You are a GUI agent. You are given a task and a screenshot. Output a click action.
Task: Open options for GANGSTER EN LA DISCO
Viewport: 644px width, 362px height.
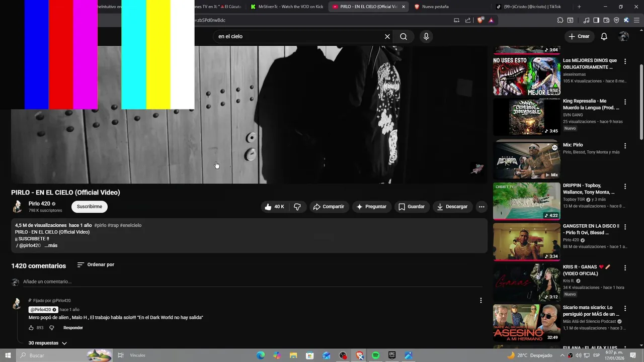tap(625, 227)
